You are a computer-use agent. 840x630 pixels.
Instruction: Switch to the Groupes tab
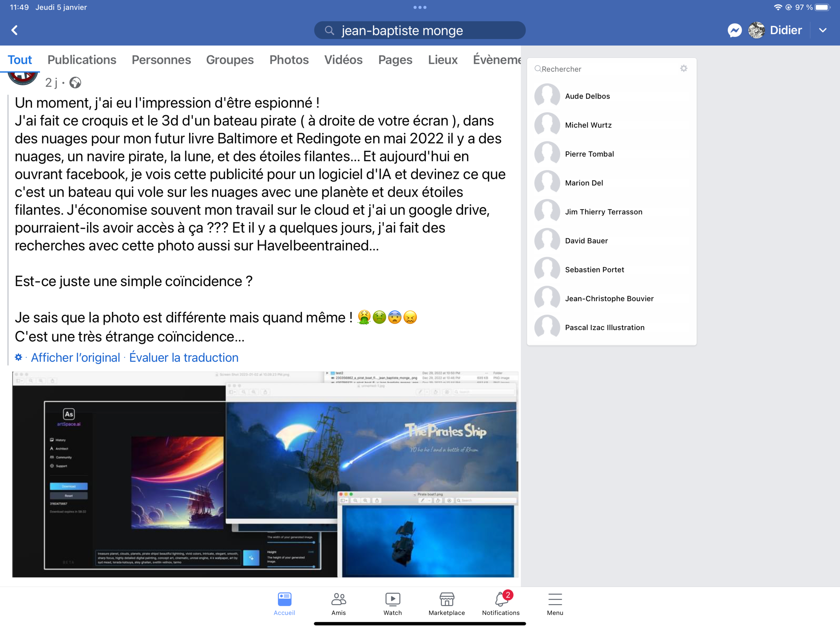230,60
